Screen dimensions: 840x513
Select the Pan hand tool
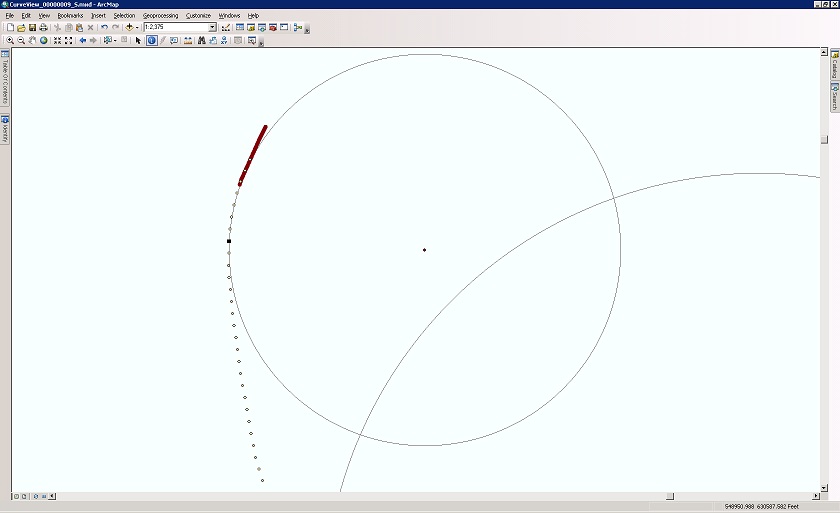32,40
